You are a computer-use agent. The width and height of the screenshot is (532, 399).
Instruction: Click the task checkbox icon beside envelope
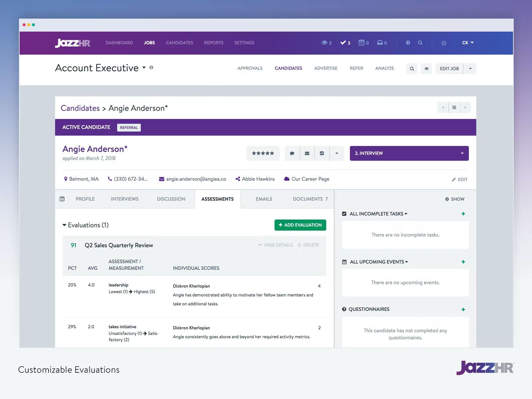(322, 153)
